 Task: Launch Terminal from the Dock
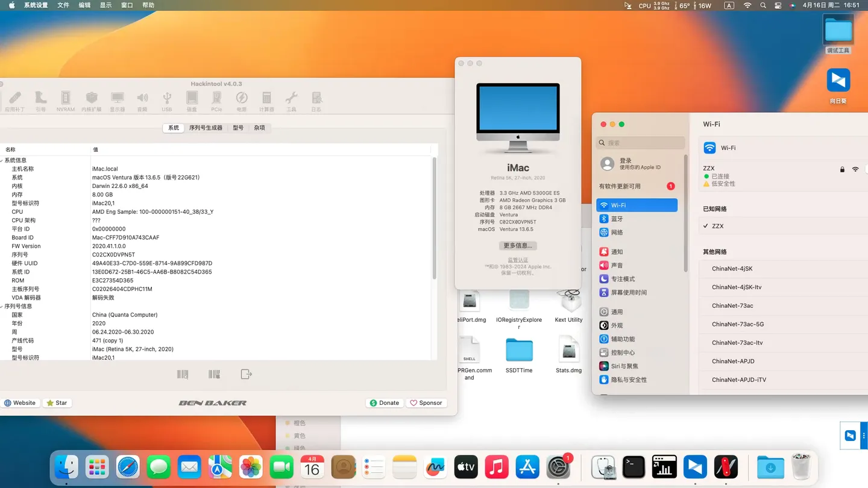(634, 468)
